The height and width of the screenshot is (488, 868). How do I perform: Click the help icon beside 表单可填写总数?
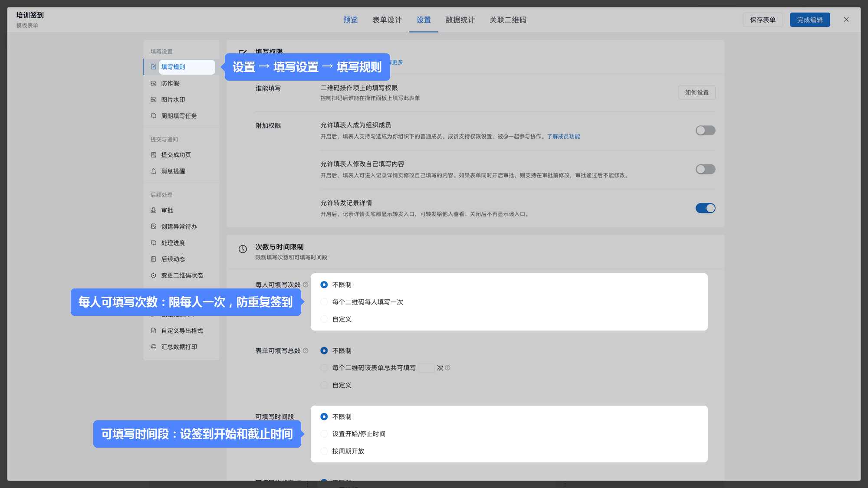[306, 350]
